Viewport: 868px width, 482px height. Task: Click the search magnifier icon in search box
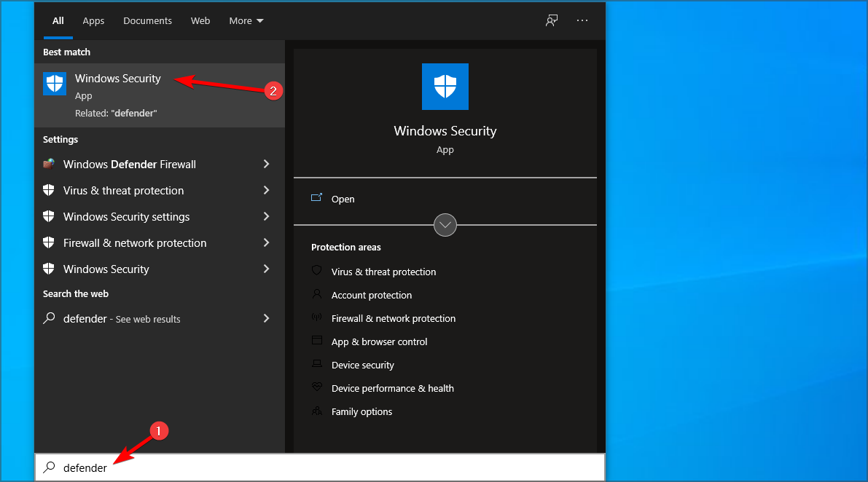50,467
